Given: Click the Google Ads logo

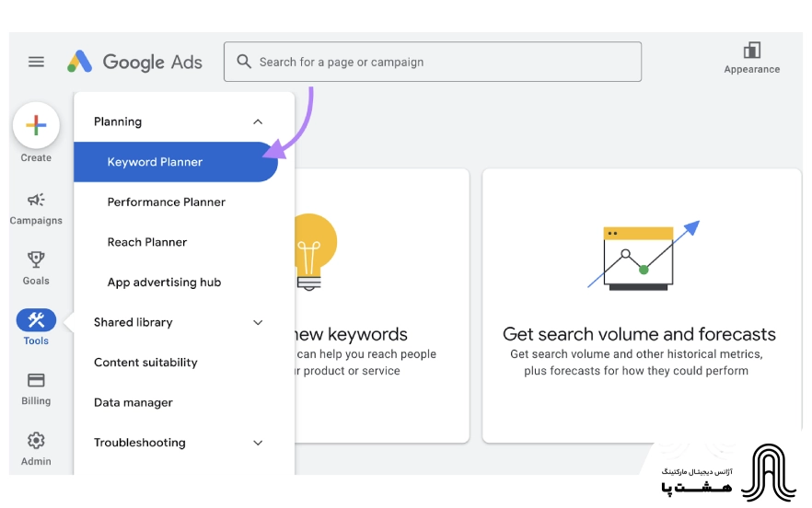Looking at the screenshot, I should pos(134,62).
